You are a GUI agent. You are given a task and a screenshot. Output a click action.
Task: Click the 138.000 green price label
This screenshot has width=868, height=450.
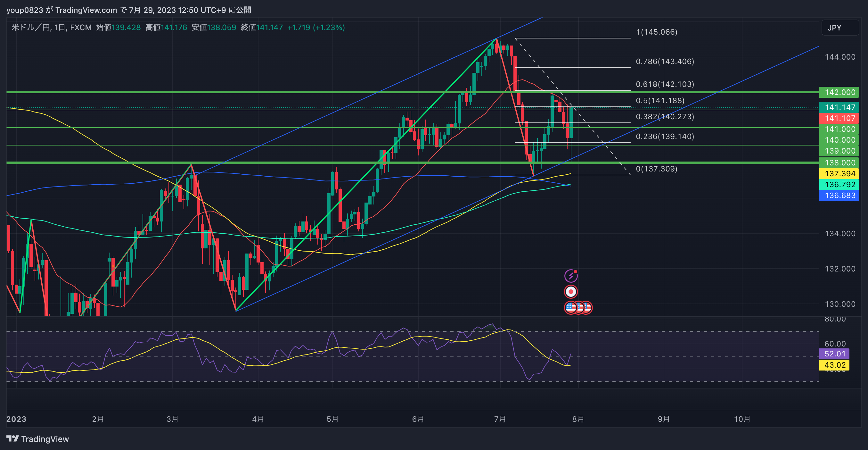(x=839, y=163)
